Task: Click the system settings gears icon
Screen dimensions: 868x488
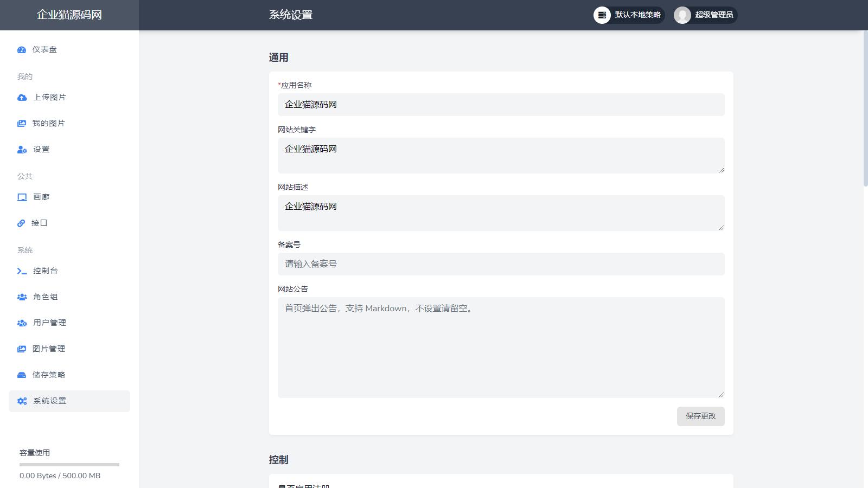Action: 22,401
